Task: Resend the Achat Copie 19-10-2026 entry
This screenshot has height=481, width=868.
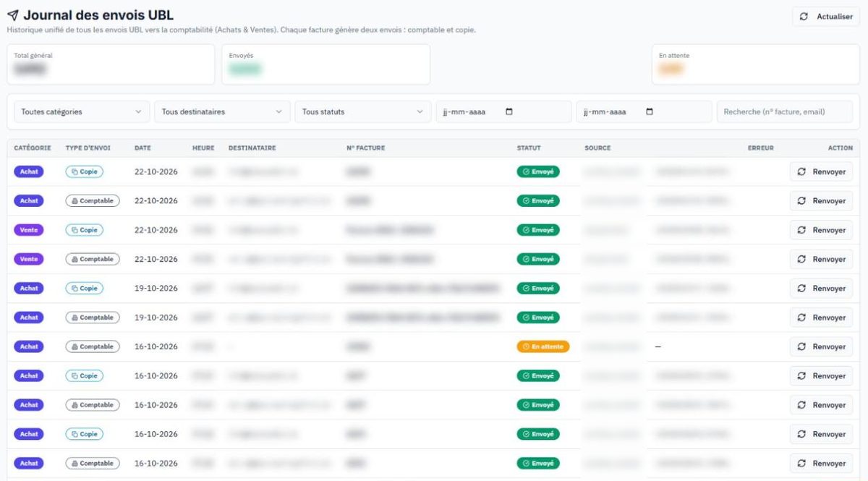Action: click(821, 288)
